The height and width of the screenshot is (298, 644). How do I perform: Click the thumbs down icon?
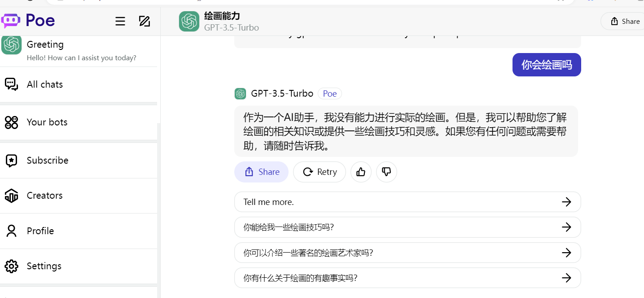tap(386, 172)
